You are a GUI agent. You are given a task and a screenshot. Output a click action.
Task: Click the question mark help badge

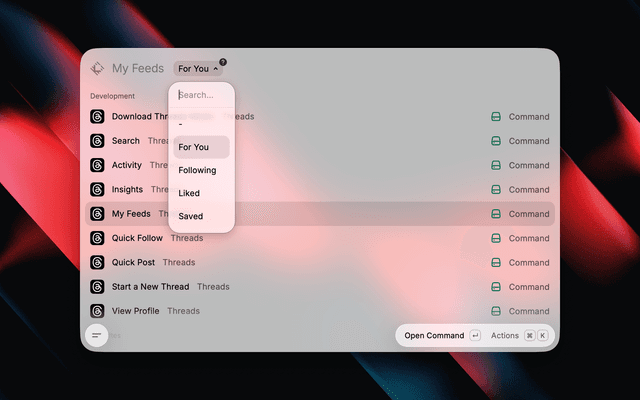(223, 62)
